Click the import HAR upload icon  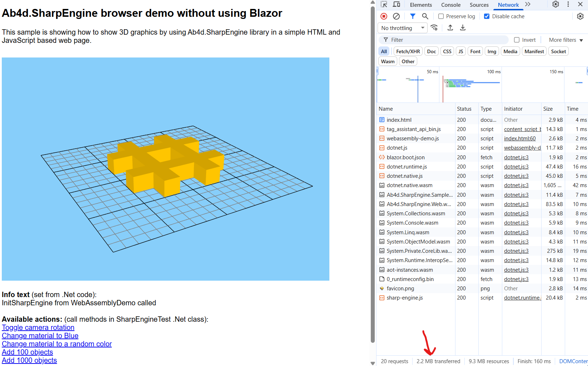pyautogui.click(x=450, y=28)
